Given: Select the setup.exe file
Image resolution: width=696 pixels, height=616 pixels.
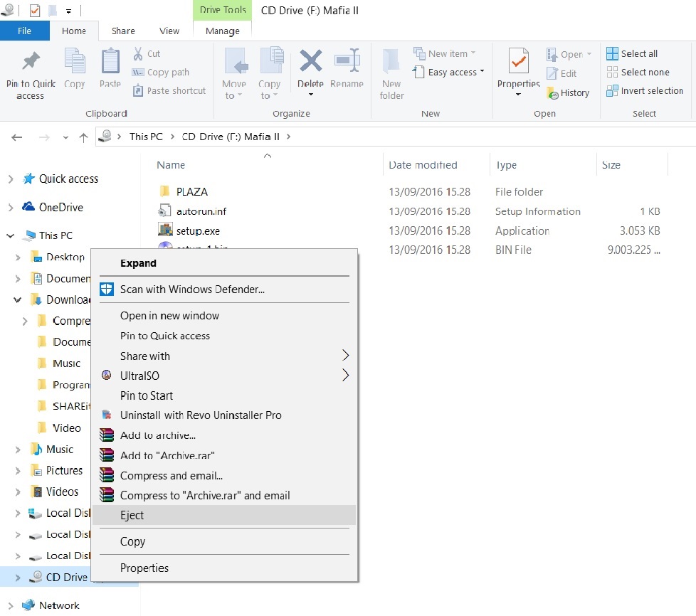Looking at the screenshot, I should tap(198, 230).
